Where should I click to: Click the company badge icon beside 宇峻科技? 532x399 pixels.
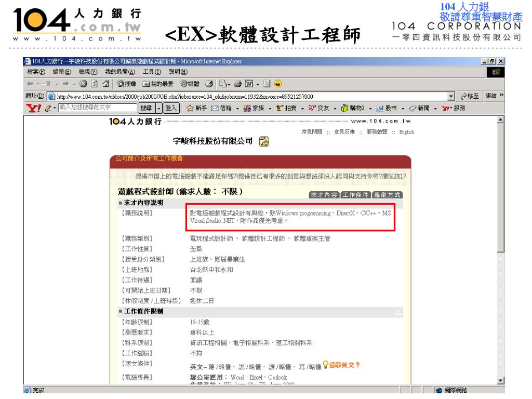tap(264, 141)
